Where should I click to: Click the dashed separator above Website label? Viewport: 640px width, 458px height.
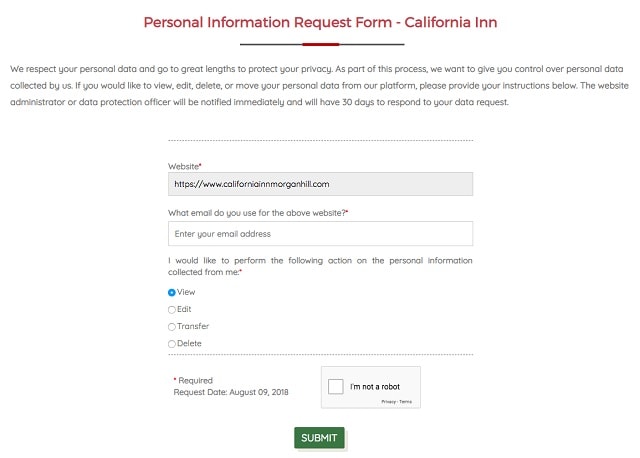(320, 140)
